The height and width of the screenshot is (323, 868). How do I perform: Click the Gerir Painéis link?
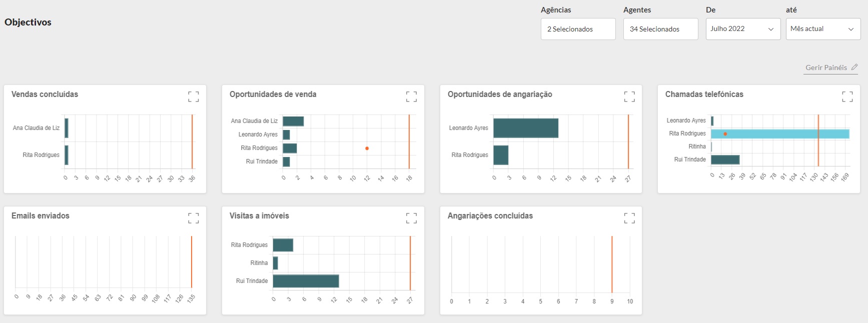tap(826, 67)
